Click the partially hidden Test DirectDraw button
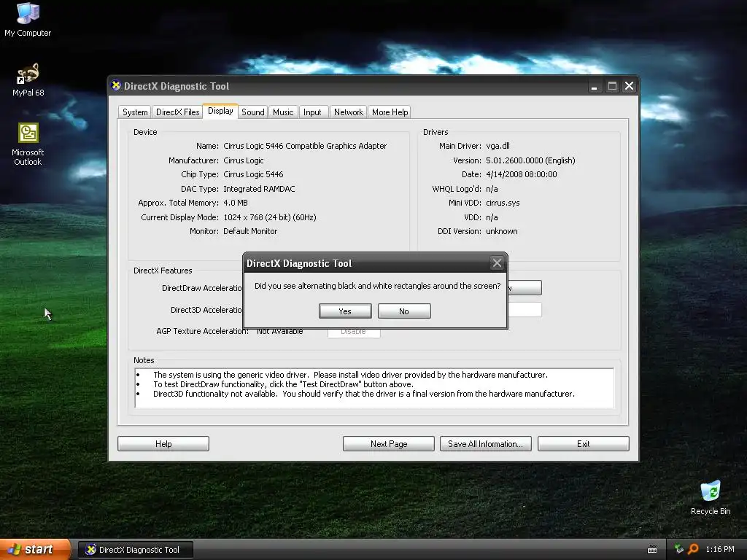This screenshot has height=560, width=747. coord(525,287)
